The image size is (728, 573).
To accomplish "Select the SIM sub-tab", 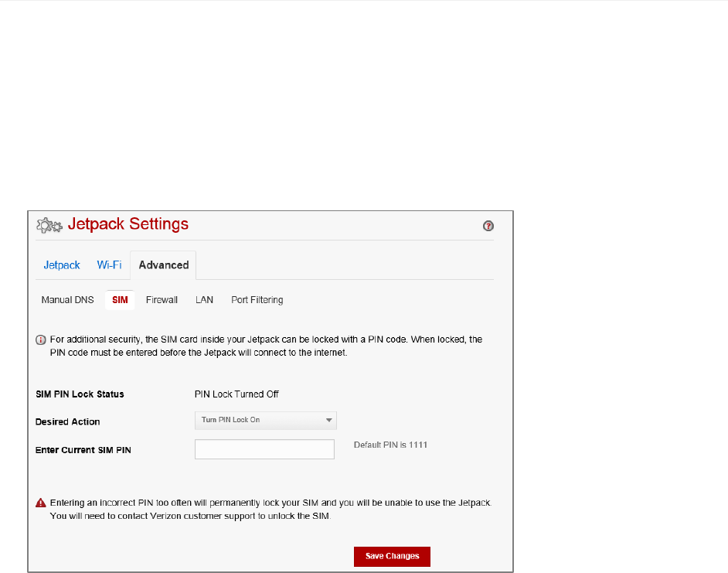I will [120, 300].
